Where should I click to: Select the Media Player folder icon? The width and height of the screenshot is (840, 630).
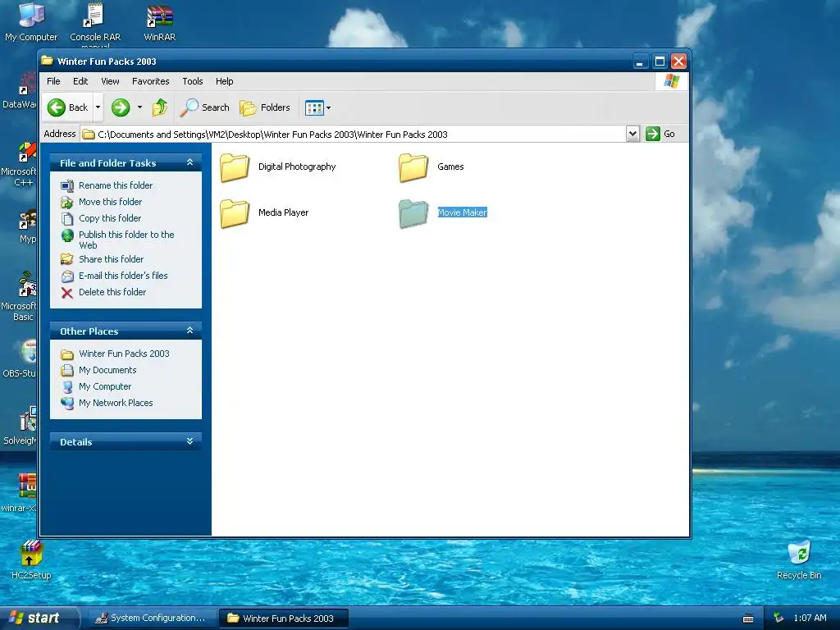(x=235, y=213)
